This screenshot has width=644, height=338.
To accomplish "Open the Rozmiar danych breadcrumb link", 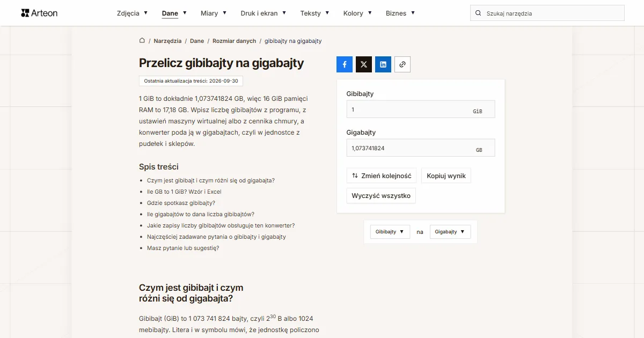I will (x=235, y=41).
